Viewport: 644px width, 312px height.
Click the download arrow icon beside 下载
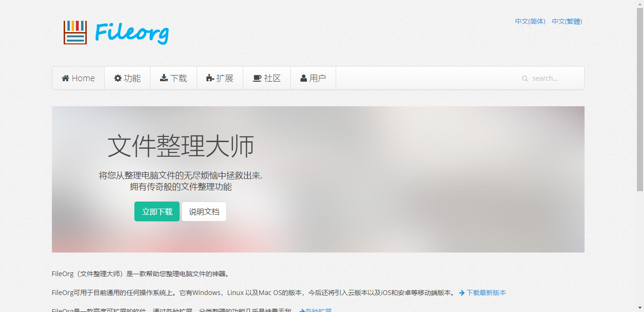click(x=164, y=78)
